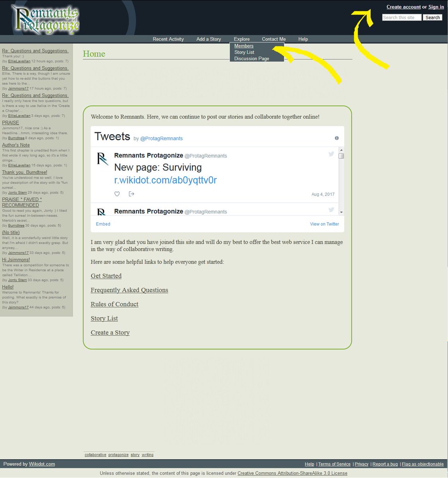Open sidebar post 'Hi Jsimmons!'
448x478 pixels.
tap(16, 260)
